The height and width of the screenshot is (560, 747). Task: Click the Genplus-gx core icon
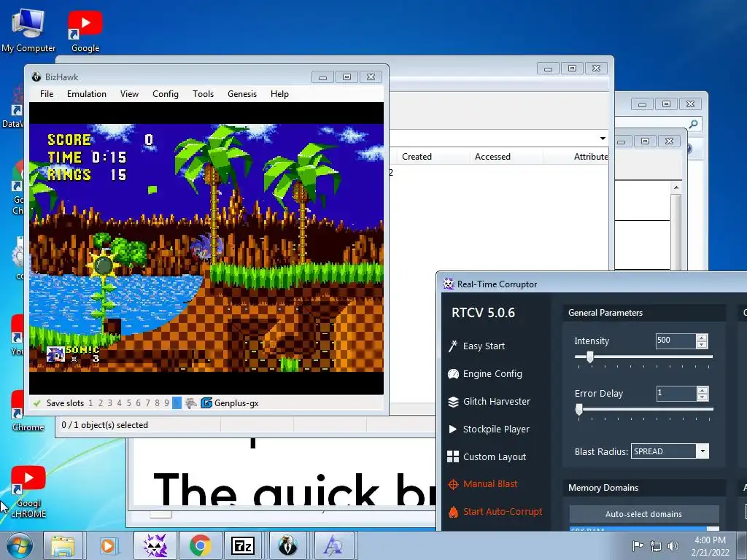[x=206, y=402]
